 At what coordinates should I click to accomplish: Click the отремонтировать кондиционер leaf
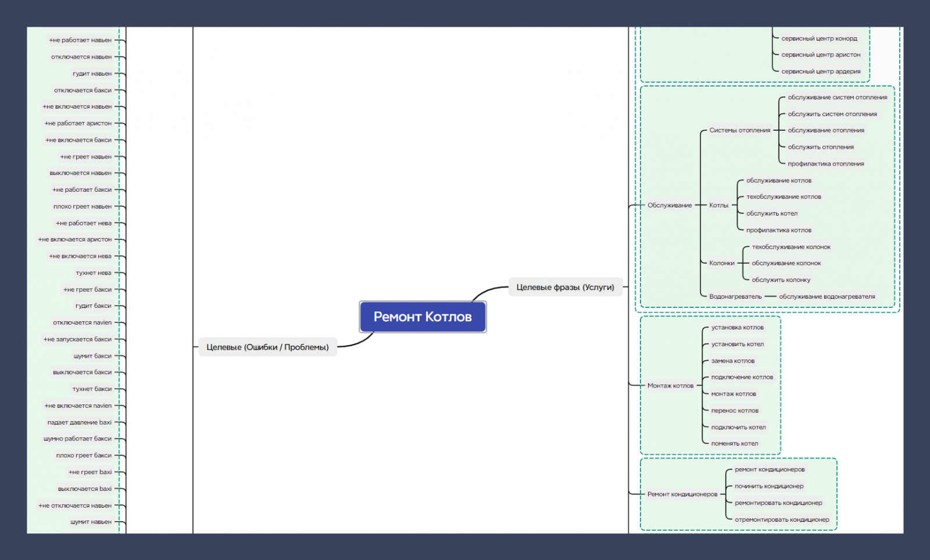pos(782,519)
